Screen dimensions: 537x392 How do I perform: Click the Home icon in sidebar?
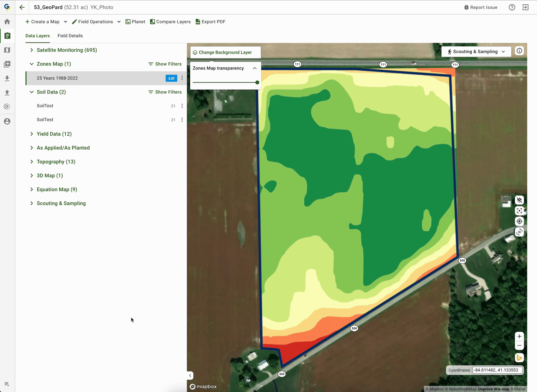pyautogui.click(x=7, y=22)
